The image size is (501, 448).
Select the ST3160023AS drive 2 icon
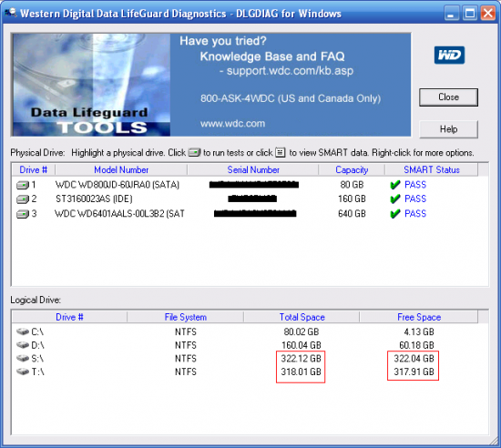click(x=23, y=199)
